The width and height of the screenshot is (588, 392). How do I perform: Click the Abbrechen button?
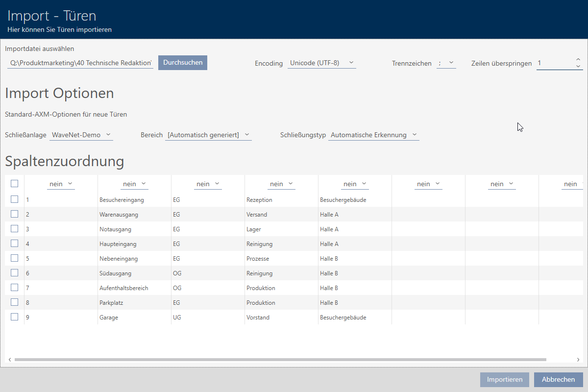tap(558, 380)
